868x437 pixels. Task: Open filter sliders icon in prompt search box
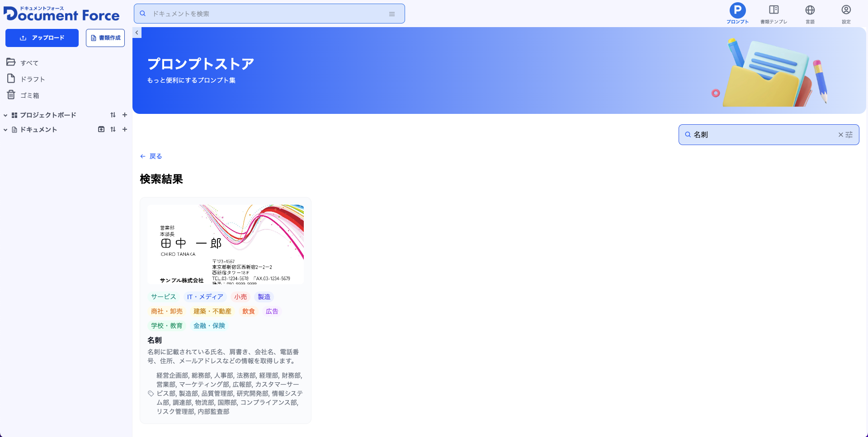[x=849, y=135]
